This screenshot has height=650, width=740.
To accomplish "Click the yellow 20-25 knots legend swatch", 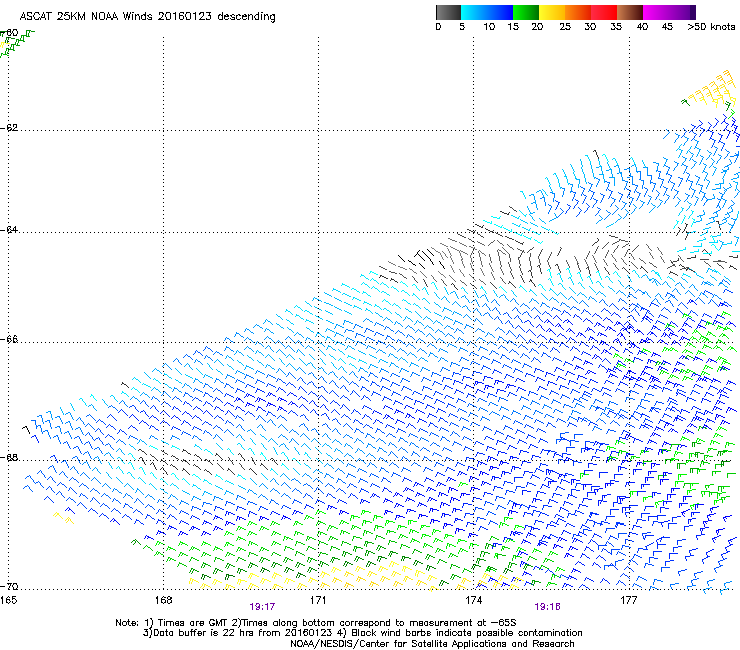I will coord(552,12).
